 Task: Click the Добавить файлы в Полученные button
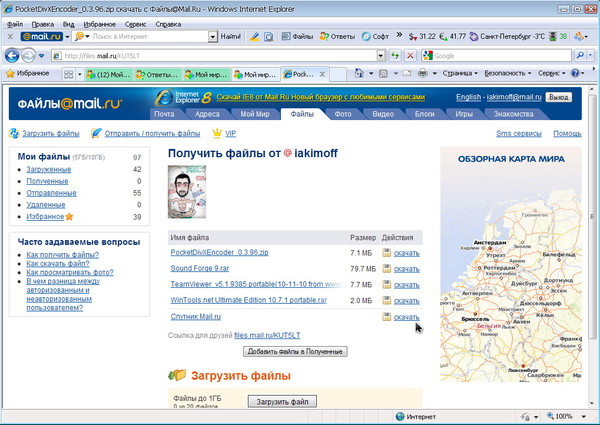pos(295,351)
